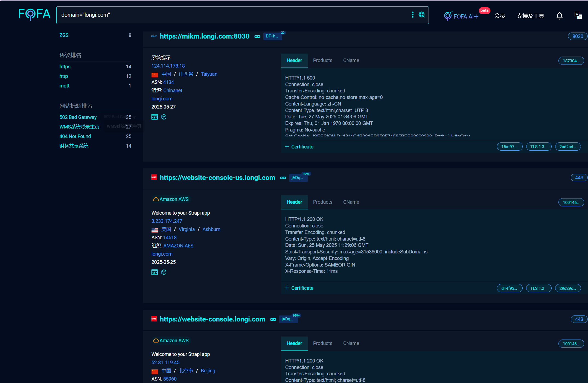This screenshot has width=588, height=383.
Task: Open FOFA AI+ beta feature
Action: pyautogui.click(x=462, y=16)
